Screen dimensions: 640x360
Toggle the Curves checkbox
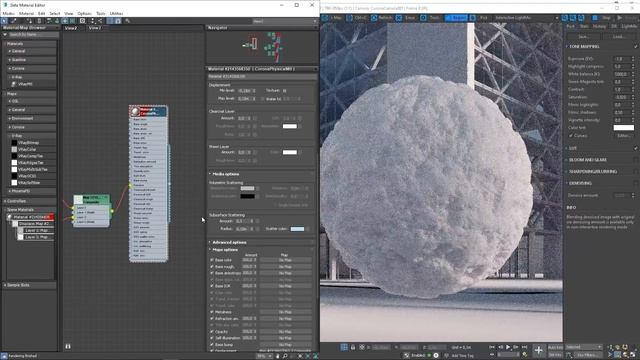click(571, 136)
